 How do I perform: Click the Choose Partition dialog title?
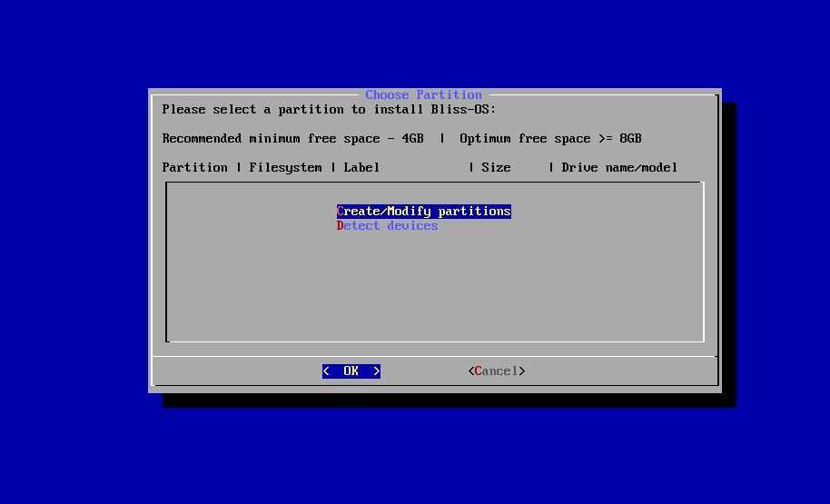pyautogui.click(x=423, y=94)
